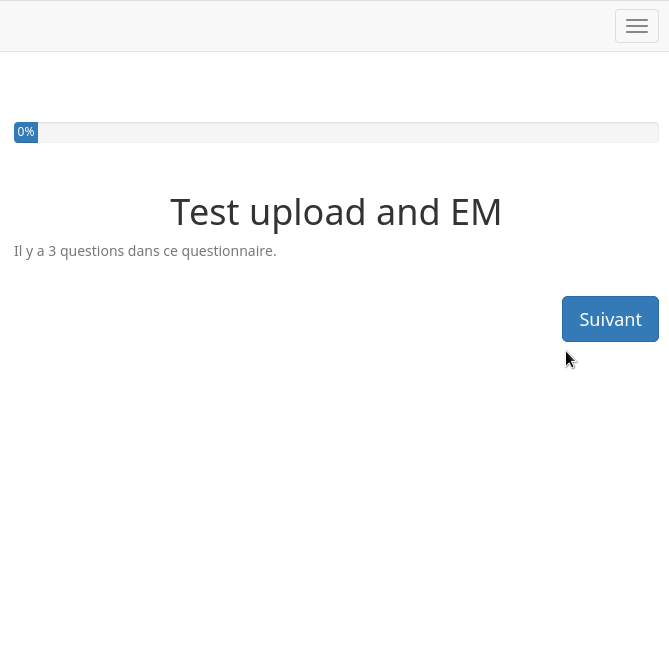Click the empty top navigation bar area
The image size is (669, 645).
tap(300, 26)
